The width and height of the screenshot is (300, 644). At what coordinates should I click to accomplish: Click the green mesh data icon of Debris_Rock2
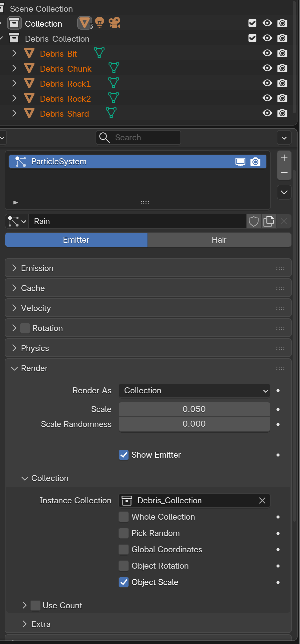coord(114,98)
